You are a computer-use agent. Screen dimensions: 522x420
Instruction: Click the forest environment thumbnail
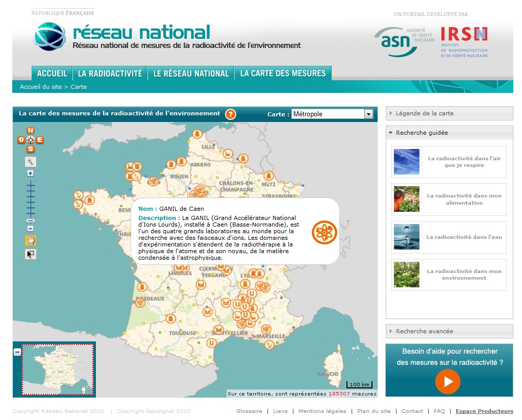[407, 275]
